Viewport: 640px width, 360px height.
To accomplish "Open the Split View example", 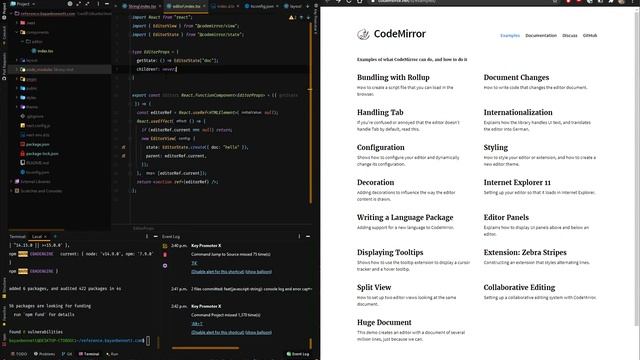I will (x=374, y=287).
